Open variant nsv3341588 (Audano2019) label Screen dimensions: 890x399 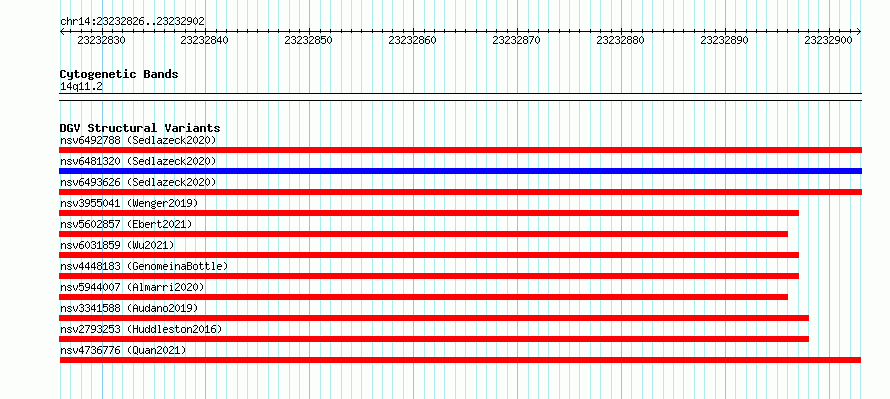click(129, 308)
